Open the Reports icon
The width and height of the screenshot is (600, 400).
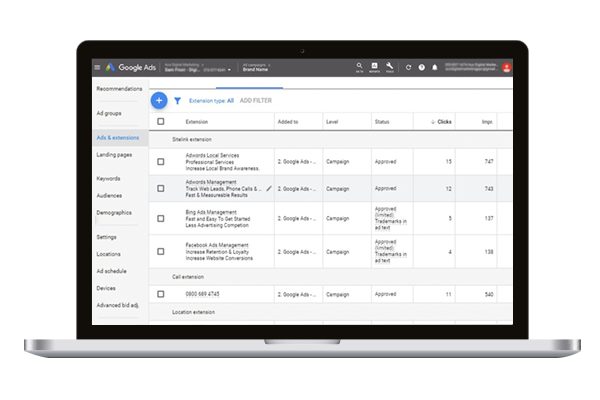[x=374, y=67]
